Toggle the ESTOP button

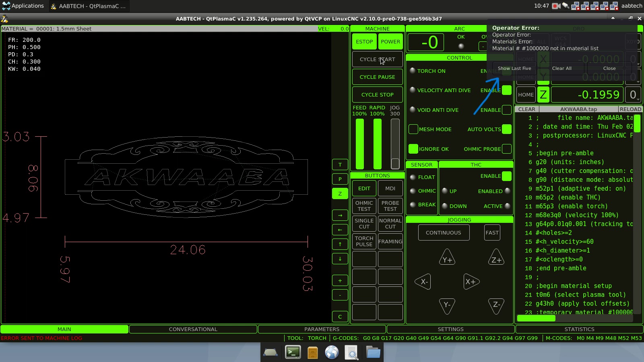coord(364,41)
